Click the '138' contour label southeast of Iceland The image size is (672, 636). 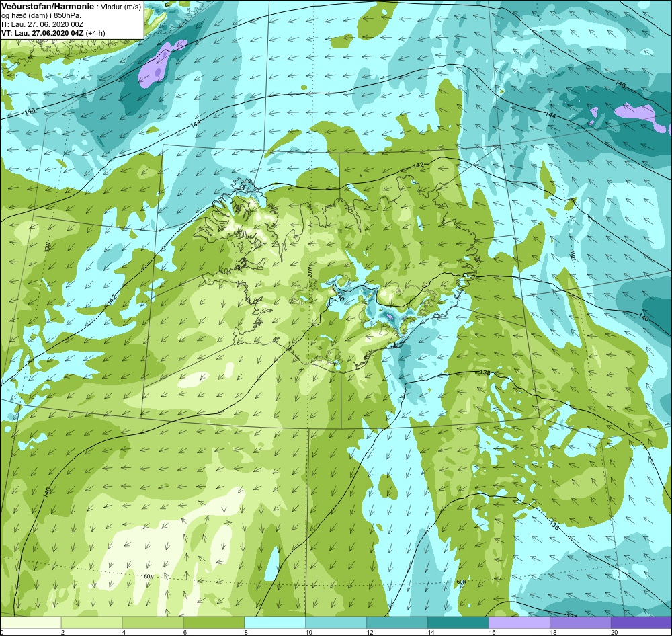pyautogui.click(x=485, y=372)
